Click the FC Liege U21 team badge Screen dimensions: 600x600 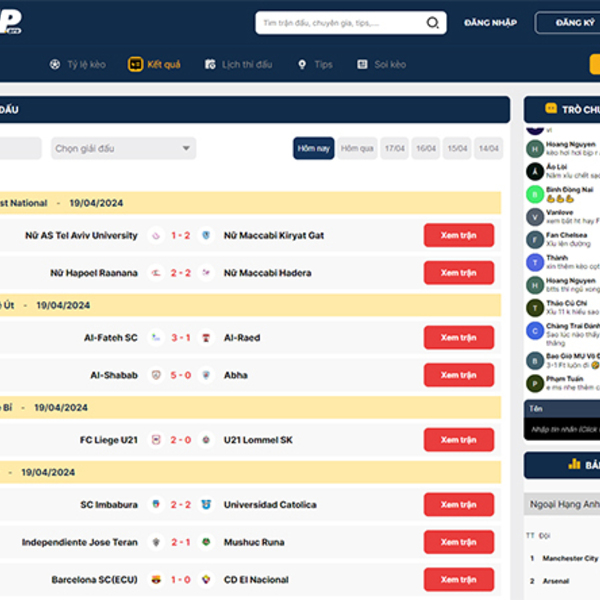coord(156,440)
